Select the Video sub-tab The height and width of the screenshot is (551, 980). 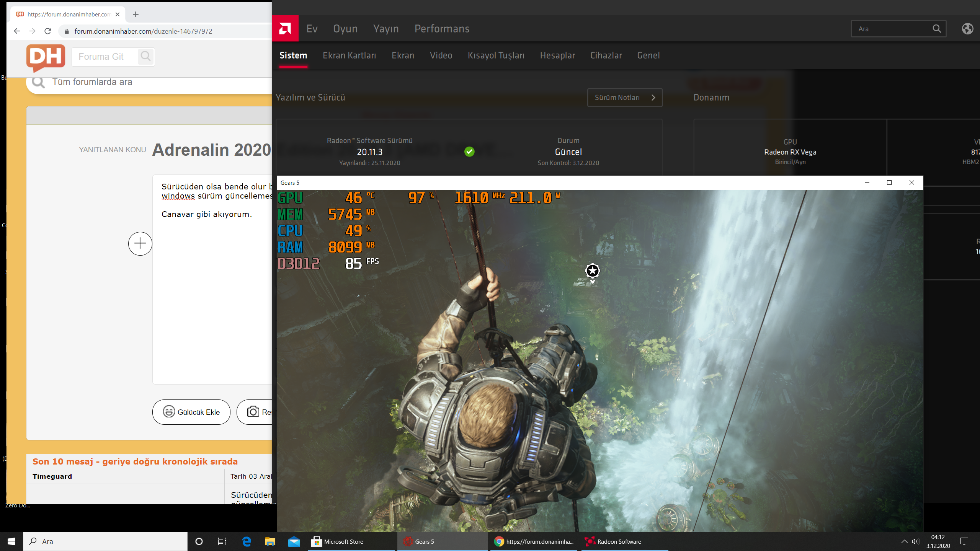(x=441, y=55)
